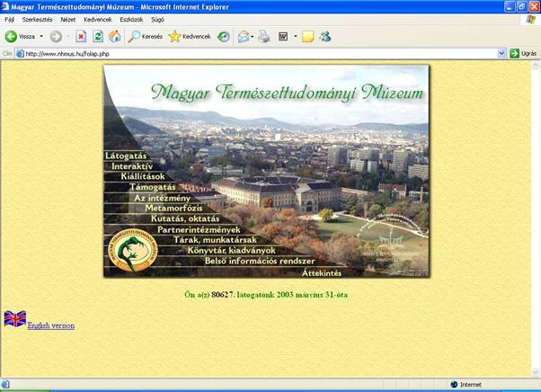Go to the Home page icon
Screen dimensions: 541x392
[114, 37]
